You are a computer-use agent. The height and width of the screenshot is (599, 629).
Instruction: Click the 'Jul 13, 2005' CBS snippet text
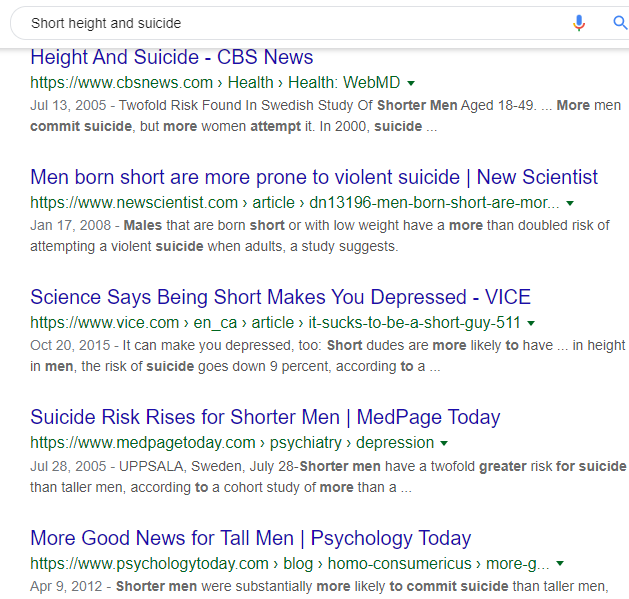point(326,116)
